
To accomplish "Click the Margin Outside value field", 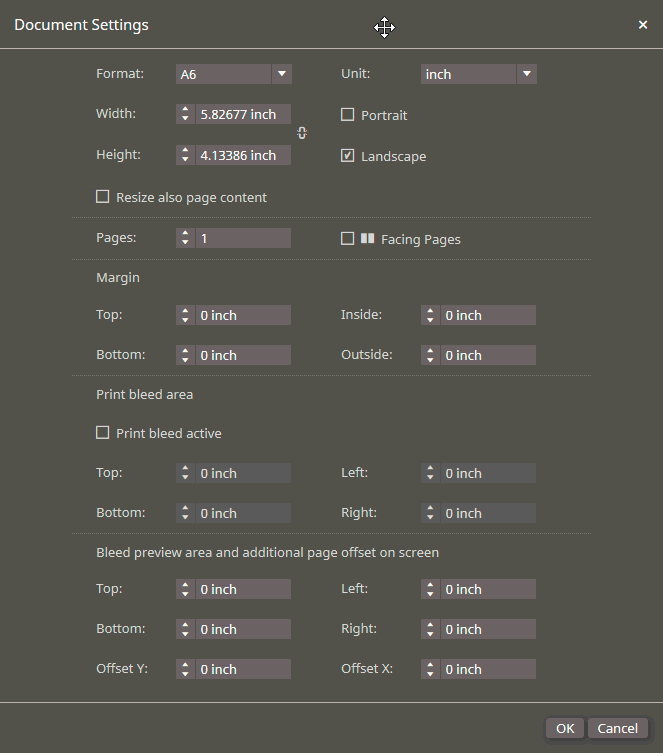I will coord(488,355).
